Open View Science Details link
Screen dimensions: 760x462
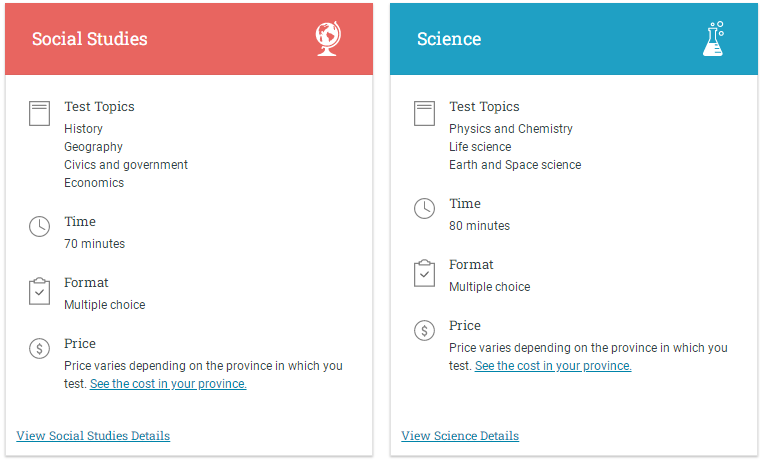click(460, 436)
